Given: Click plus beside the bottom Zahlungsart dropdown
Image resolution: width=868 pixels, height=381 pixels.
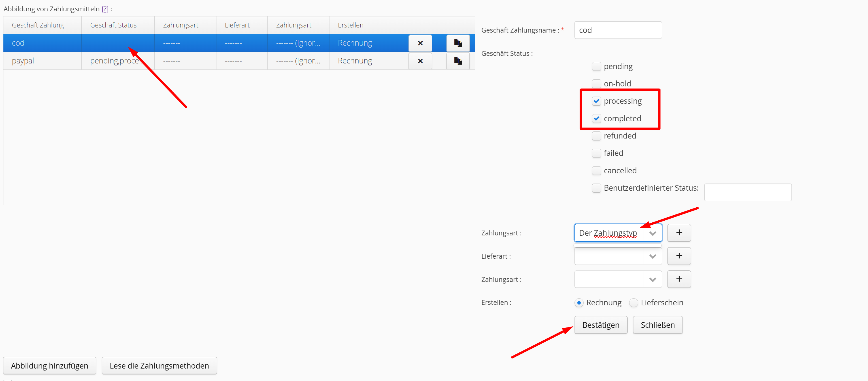Looking at the screenshot, I should tap(679, 279).
